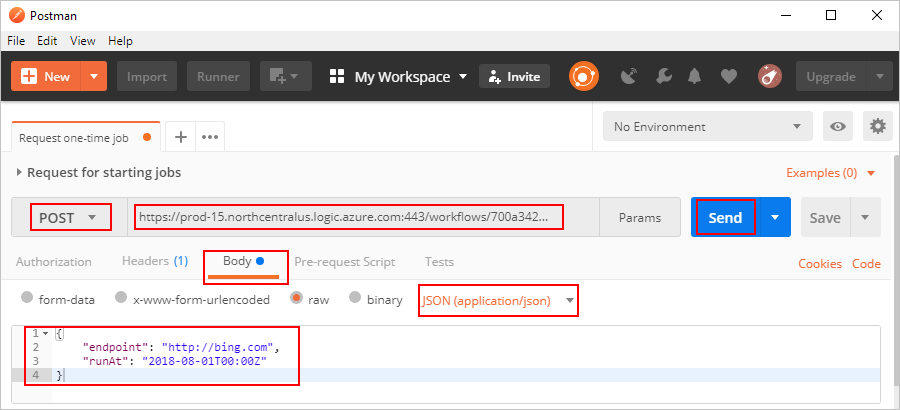Click the Runner button
This screenshot has height=410, width=900.
point(218,76)
